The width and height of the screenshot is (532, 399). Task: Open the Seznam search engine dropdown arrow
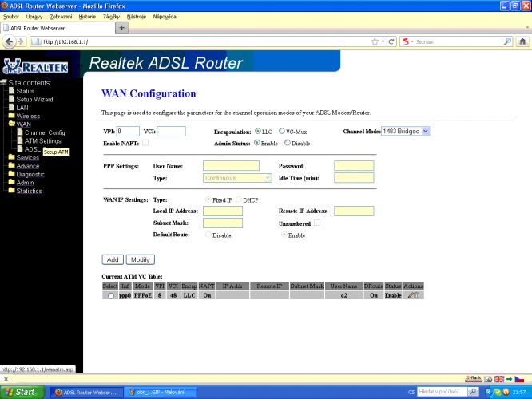[412, 41]
